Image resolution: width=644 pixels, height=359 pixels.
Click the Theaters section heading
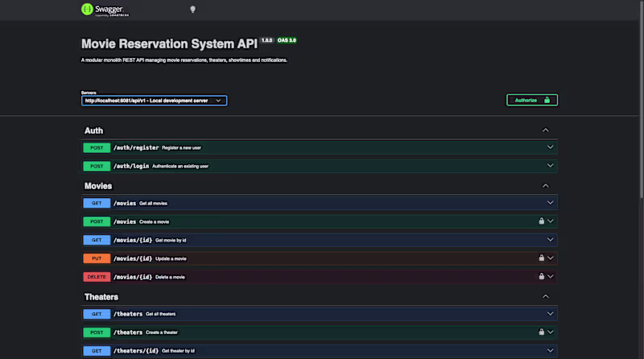tap(101, 297)
